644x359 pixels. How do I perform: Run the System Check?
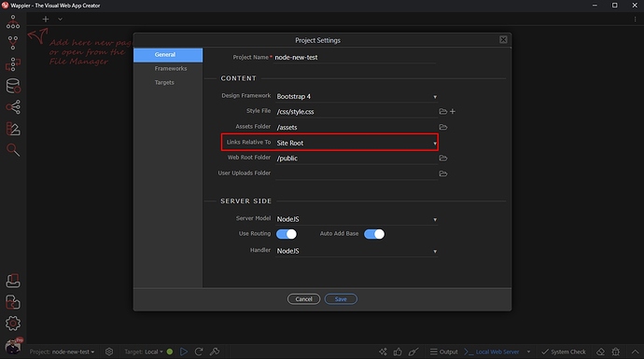tap(564, 352)
